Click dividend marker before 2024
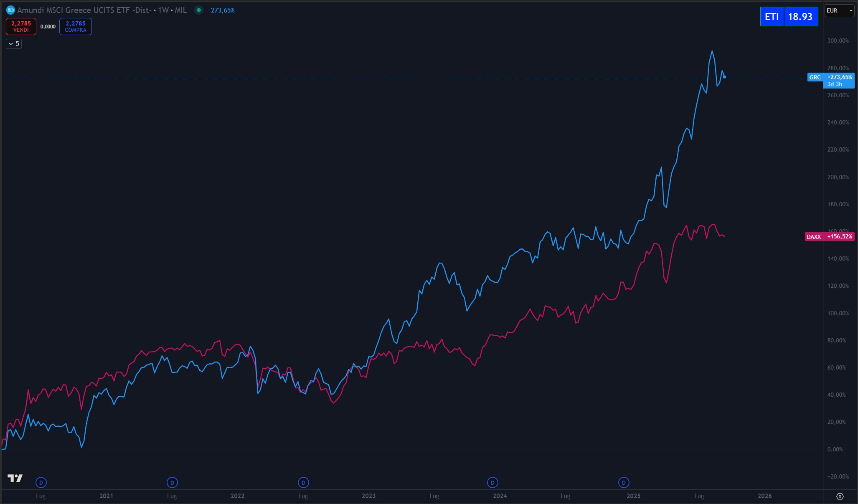The image size is (858, 504). click(x=492, y=483)
